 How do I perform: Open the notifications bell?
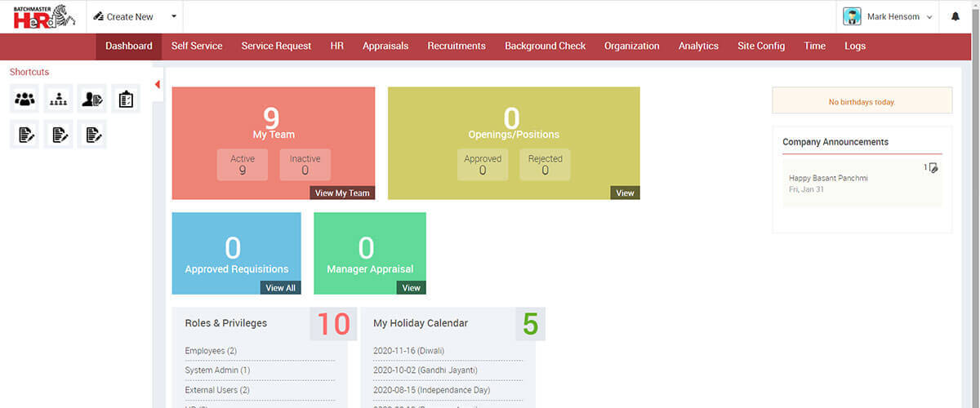pyautogui.click(x=955, y=16)
